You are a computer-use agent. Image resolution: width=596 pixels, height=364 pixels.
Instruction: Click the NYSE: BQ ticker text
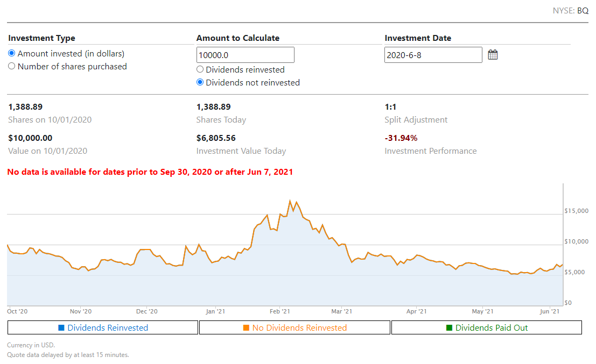[x=570, y=11]
